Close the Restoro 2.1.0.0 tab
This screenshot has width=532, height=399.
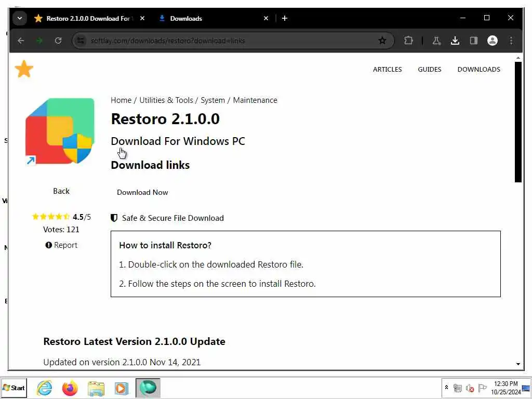142,18
